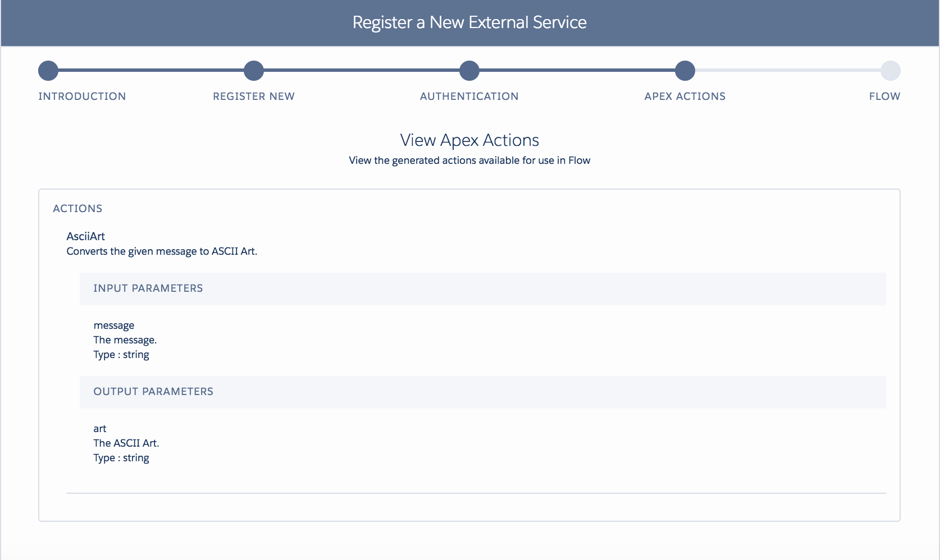Click the 'Converts the given message' description

click(x=162, y=251)
